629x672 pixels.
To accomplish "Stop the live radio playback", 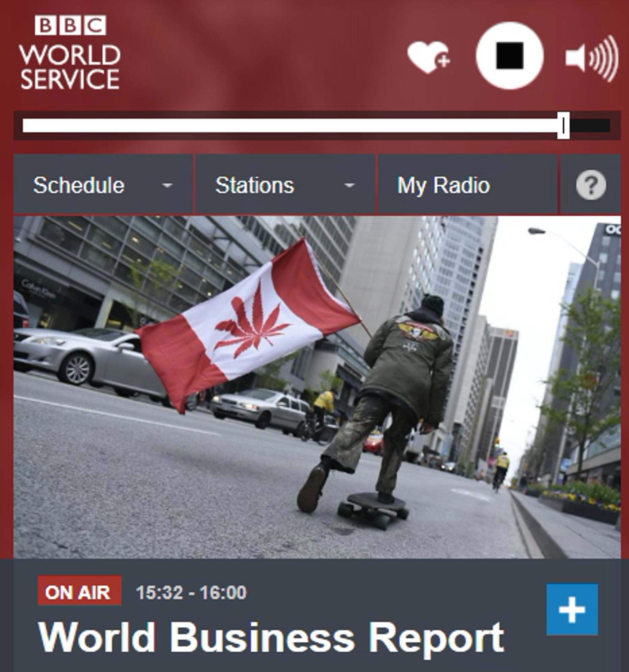I will 510,56.
